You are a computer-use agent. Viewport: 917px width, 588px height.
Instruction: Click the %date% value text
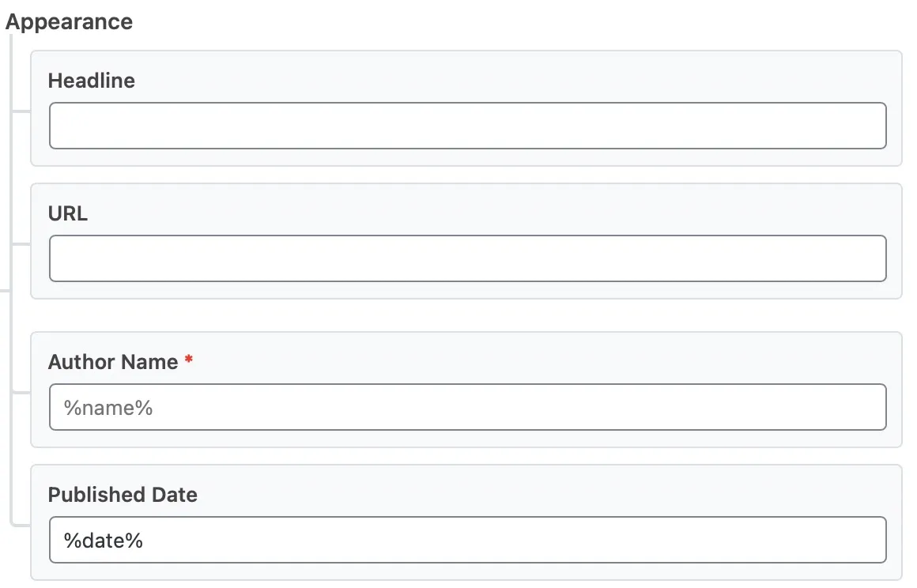click(104, 541)
